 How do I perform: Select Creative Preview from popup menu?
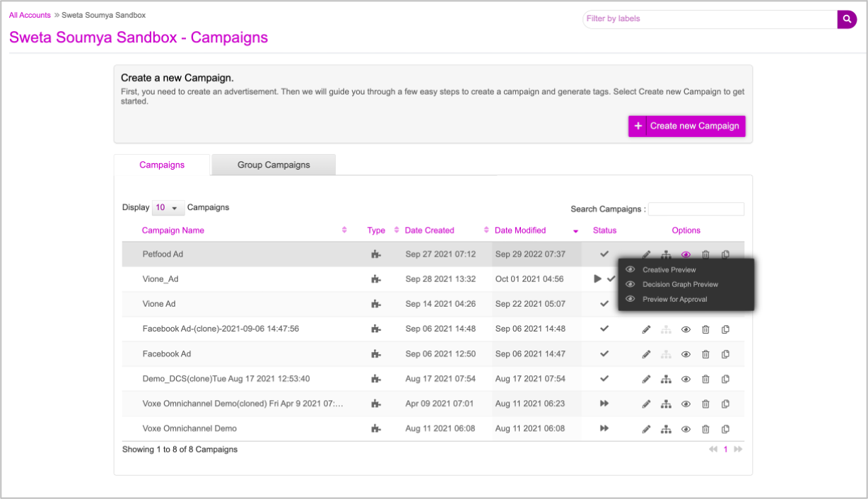[x=669, y=270]
